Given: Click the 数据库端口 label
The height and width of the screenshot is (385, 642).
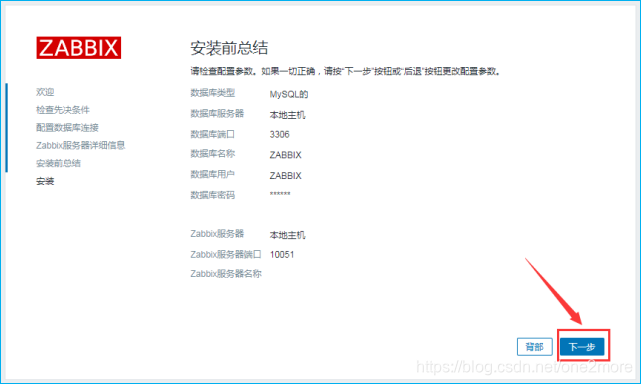Looking at the screenshot, I should click(x=212, y=134).
